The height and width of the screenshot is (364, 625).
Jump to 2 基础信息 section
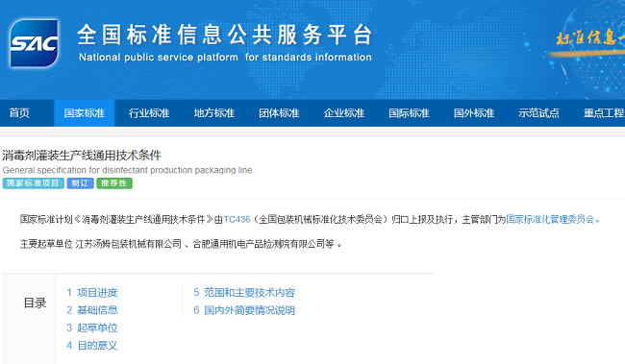tap(92, 310)
